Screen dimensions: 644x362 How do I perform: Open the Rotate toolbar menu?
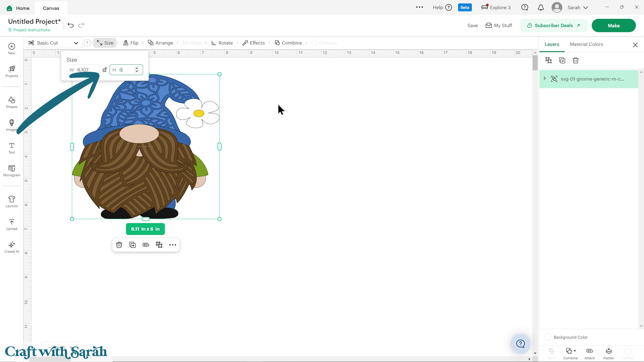point(222,43)
